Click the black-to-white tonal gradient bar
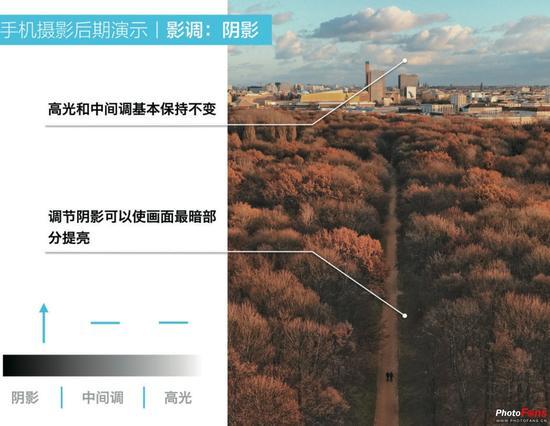This screenshot has height=426, width=550. 102,365
